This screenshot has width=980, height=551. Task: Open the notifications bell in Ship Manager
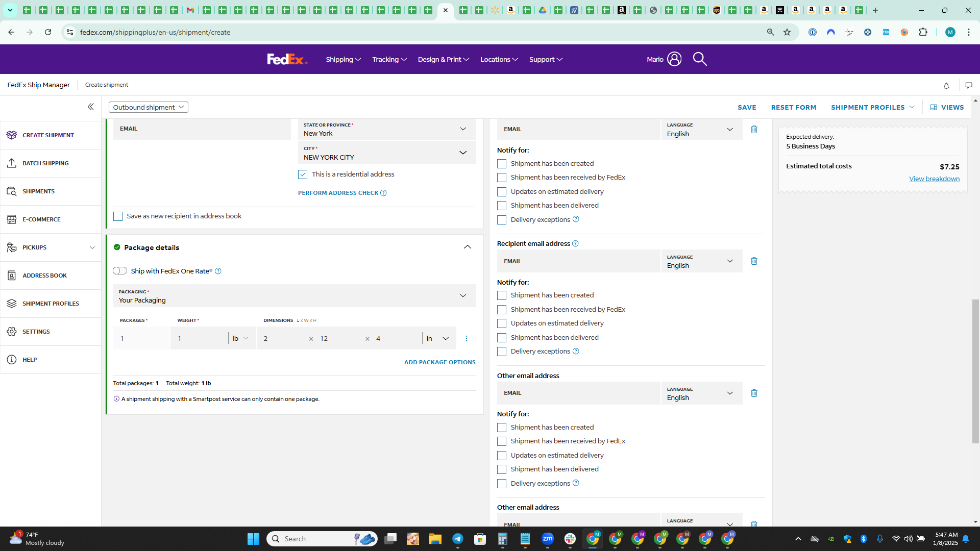pos(946,85)
